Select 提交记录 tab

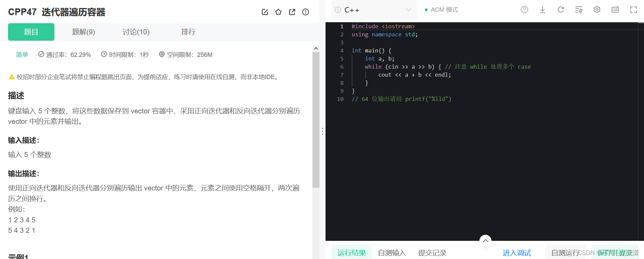432,253
